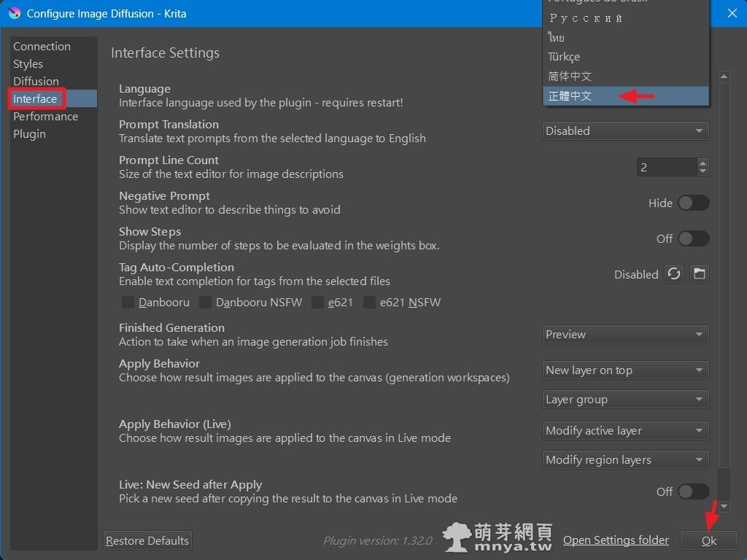
Task: Check the Danbooru tag checkbox
Action: (x=128, y=302)
